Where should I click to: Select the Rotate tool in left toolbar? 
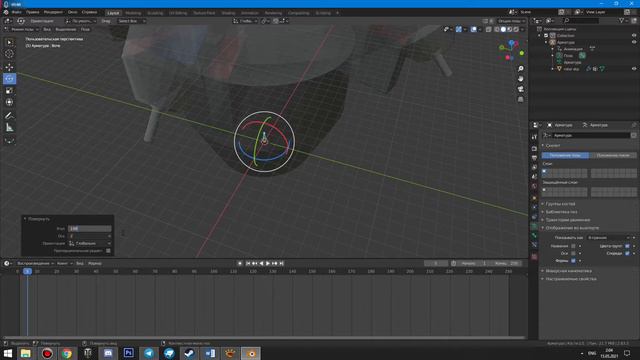point(9,79)
